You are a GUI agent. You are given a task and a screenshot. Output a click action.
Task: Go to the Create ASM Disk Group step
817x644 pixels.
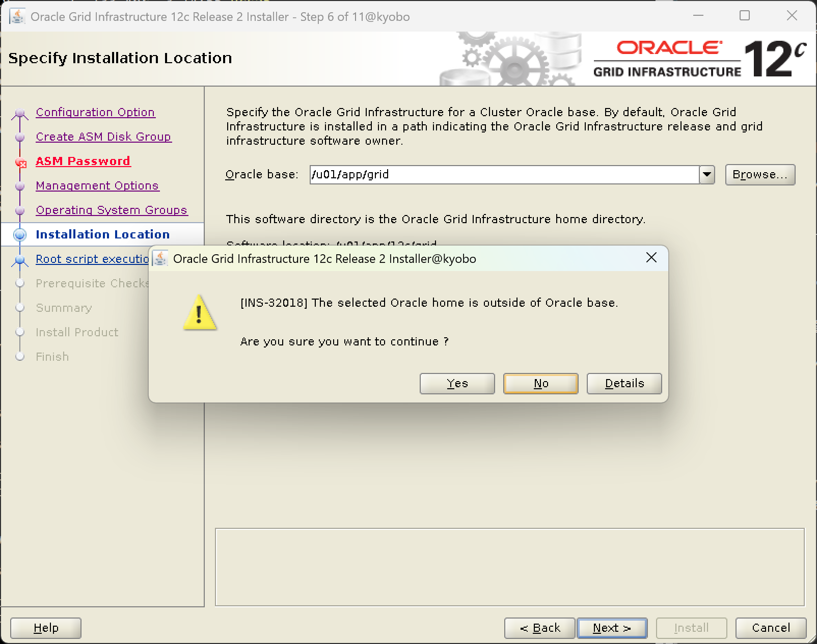tap(103, 137)
